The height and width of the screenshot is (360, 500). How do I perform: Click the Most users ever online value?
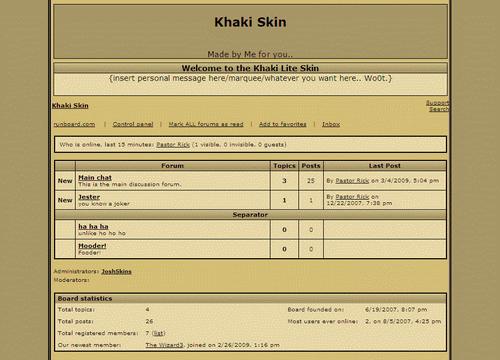[403, 321]
